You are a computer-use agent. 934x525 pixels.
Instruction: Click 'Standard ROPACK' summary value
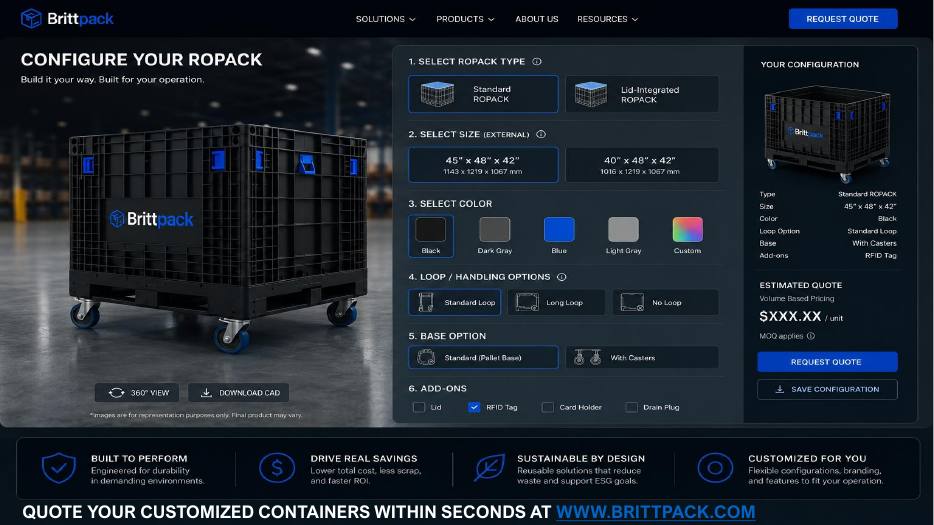point(867,194)
